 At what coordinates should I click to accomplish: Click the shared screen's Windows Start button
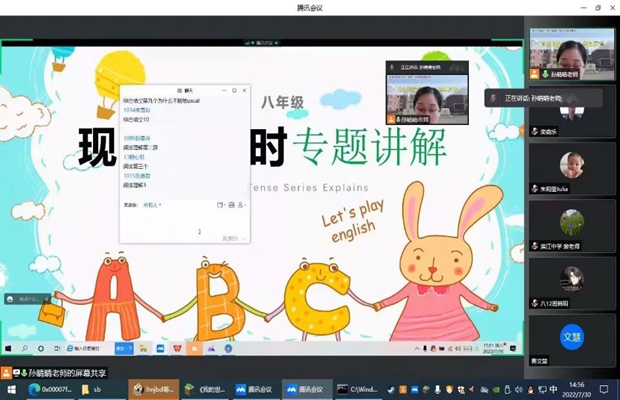[x=9, y=348]
